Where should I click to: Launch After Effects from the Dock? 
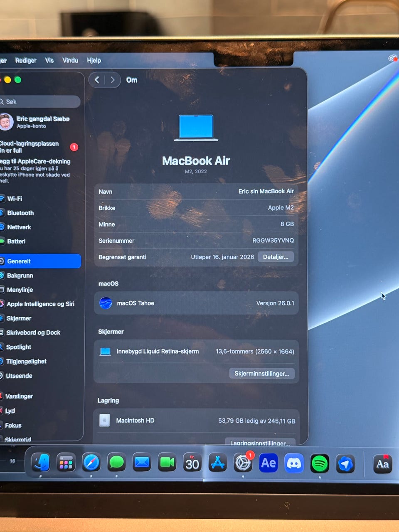pyautogui.click(x=268, y=463)
